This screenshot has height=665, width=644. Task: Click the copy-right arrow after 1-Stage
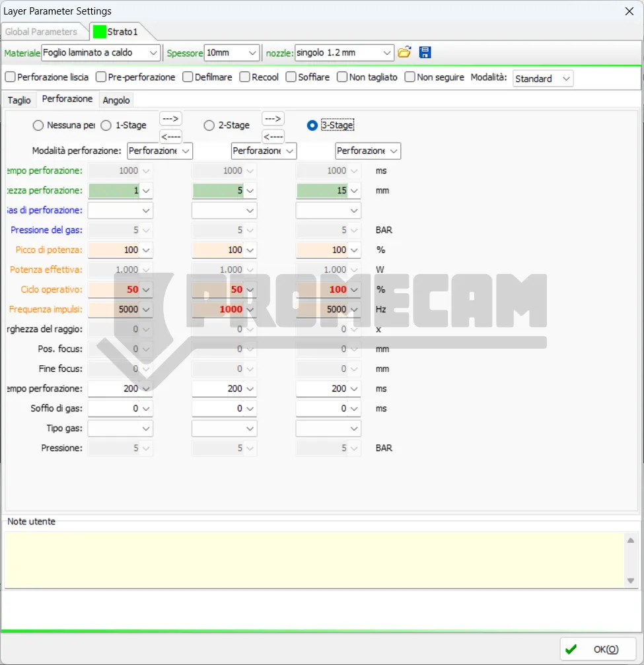click(x=170, y=119)
